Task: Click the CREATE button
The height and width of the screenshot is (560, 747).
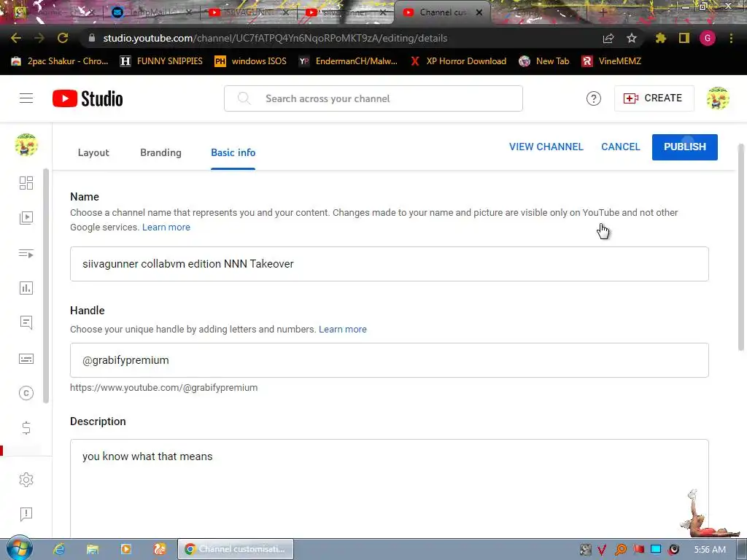Action: tap(654, 98)
